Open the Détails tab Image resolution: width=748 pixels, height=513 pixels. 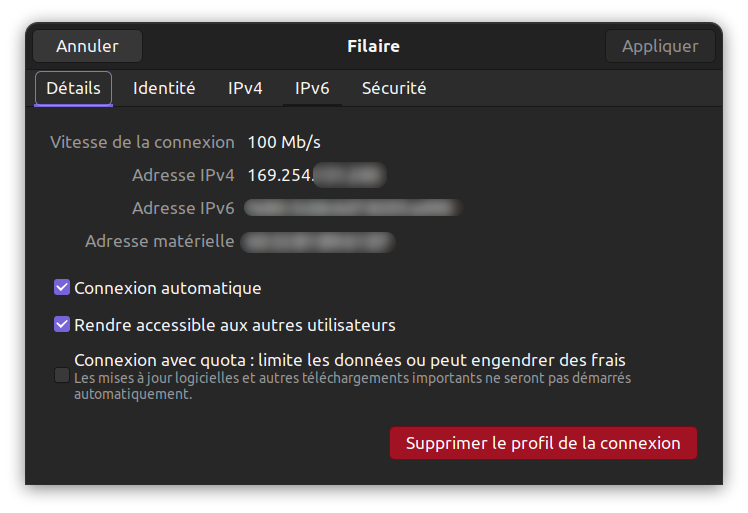(x=73, y=88)
